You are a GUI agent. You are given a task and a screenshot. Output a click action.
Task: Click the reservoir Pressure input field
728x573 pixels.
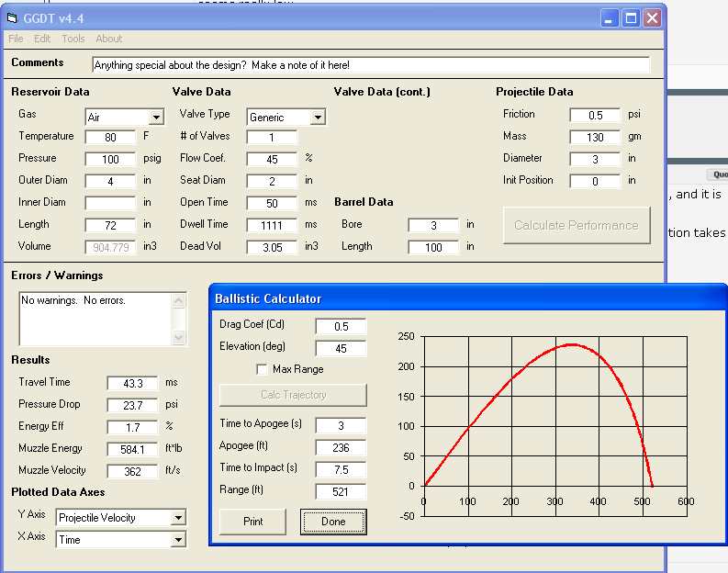(x=110, y=159)
